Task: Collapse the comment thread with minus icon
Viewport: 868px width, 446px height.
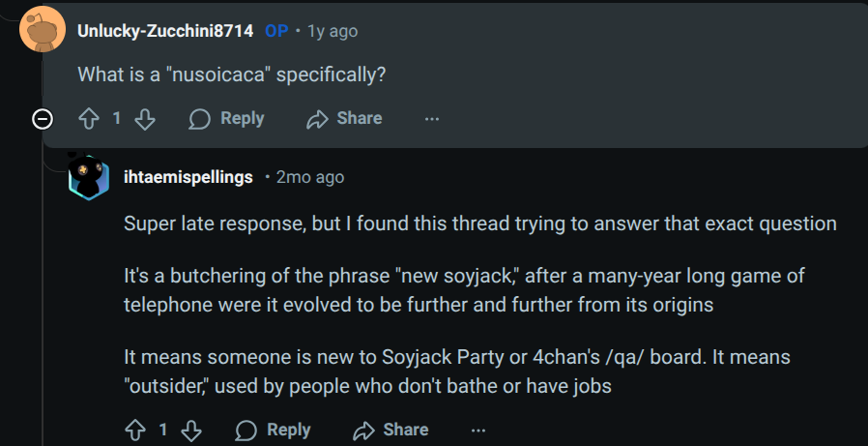Action: [x=42, y=119]
